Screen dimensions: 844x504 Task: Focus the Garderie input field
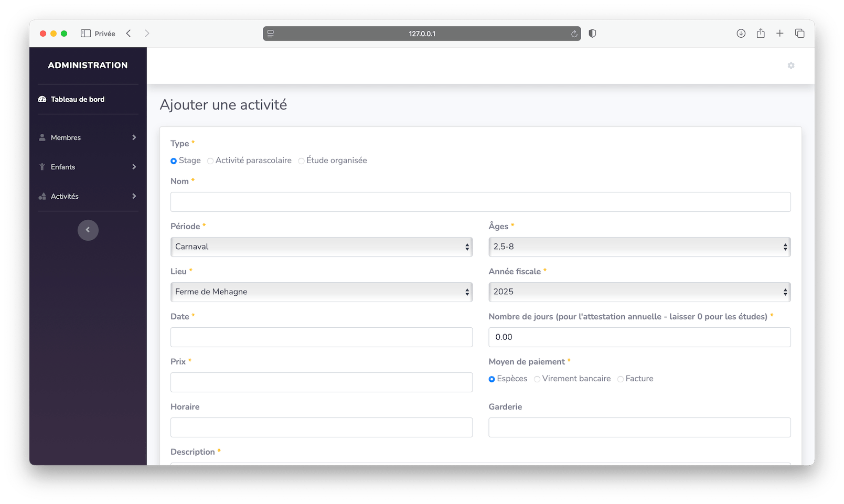[x=639, y=427]
